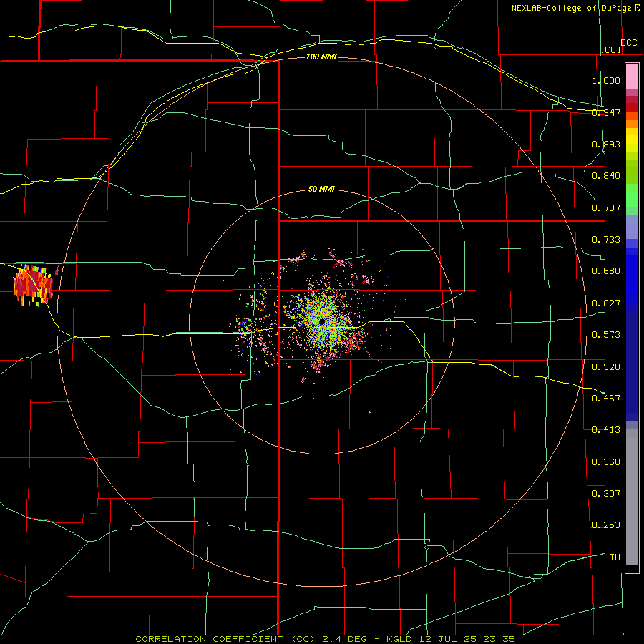Click the 0.573 color scale value
644x644 pixels.
point(606,335)
